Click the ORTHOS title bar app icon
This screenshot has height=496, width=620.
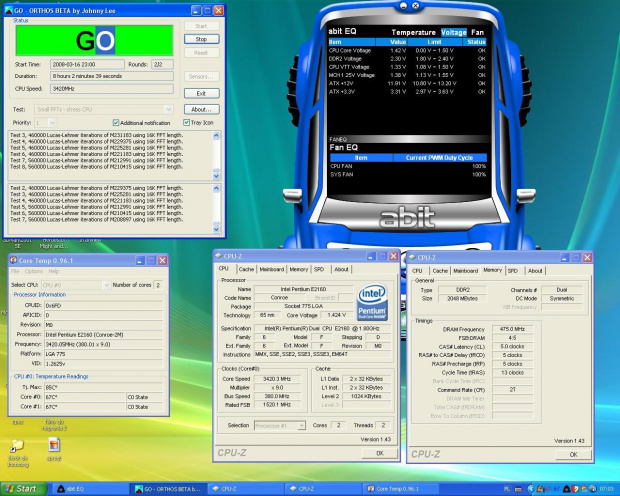click(8, 11)
